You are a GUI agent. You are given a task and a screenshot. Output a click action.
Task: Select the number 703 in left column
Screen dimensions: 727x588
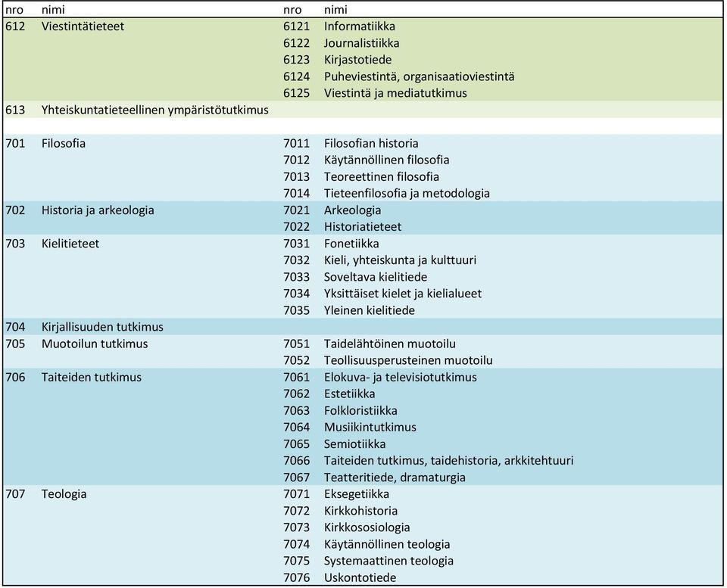[x=15, y=243]
